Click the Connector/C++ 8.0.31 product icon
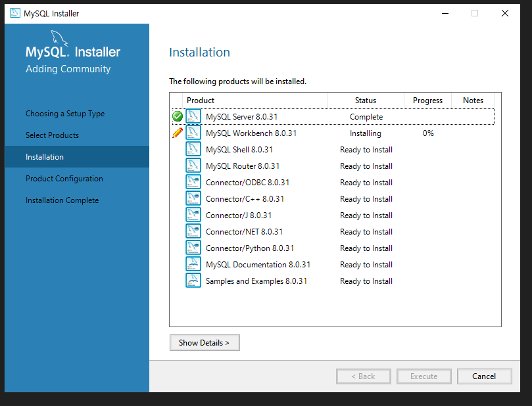This screenshot has height=406, width=532. (x=193, y=198)
